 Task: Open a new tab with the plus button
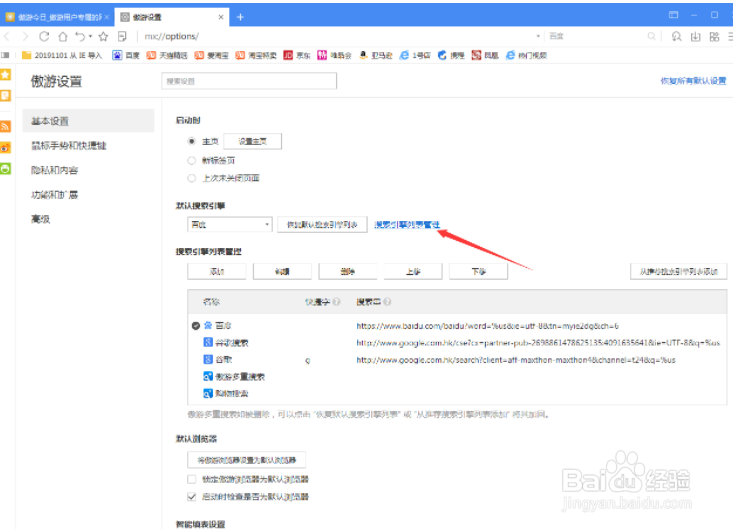(x=240, y=17)
